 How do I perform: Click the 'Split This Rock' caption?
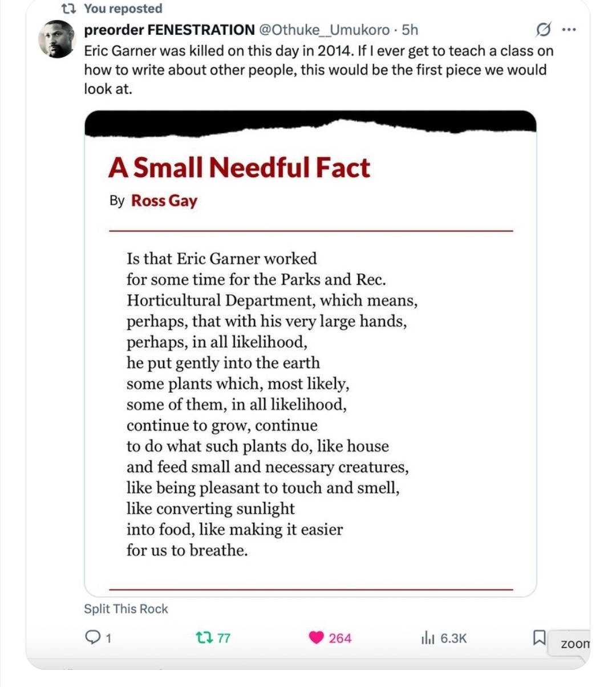click(126, 609)
